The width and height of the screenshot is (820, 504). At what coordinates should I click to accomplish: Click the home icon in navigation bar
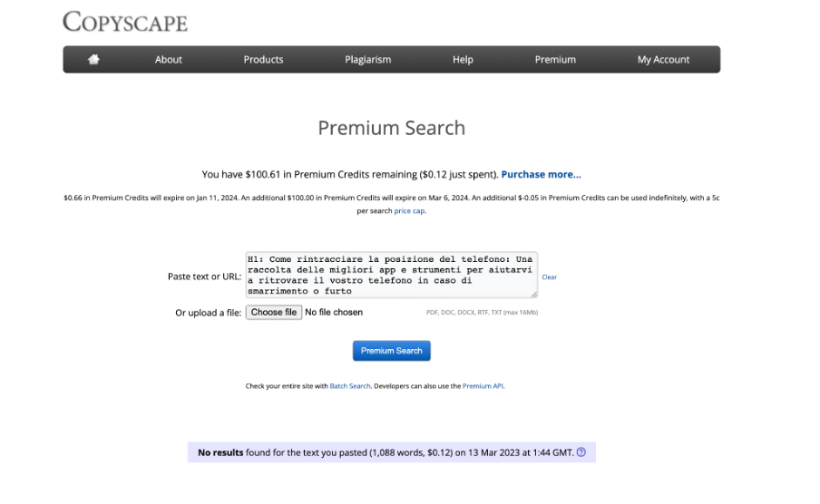click(93, 59)
